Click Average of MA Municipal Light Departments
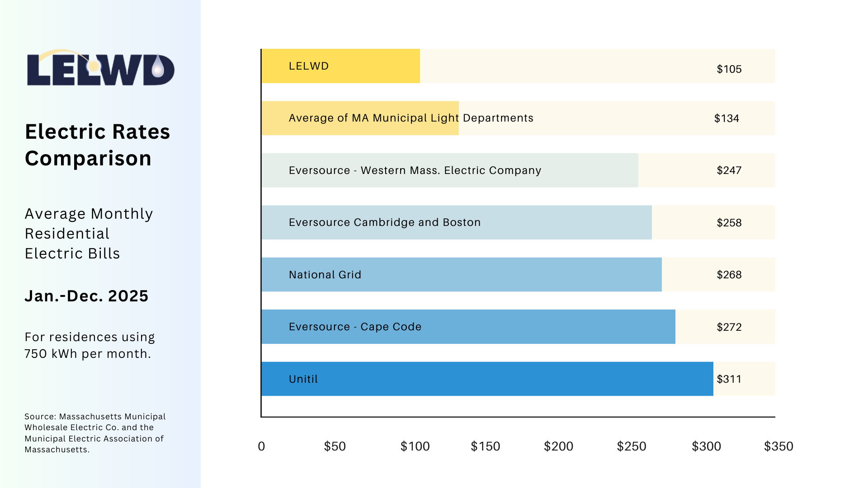The height and width of the screenshot is (488, 868). pos(410,118)
